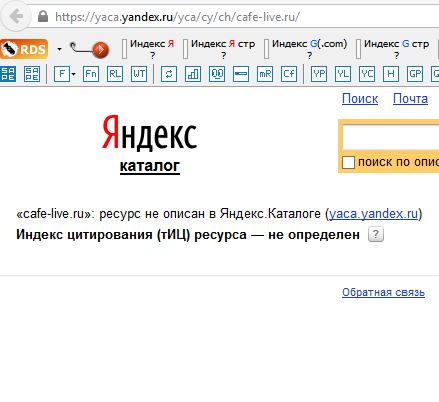Click the refresh arrows toolbar icon
The image size is (439, 402).
pyautogui.click(x=169, y=74)
